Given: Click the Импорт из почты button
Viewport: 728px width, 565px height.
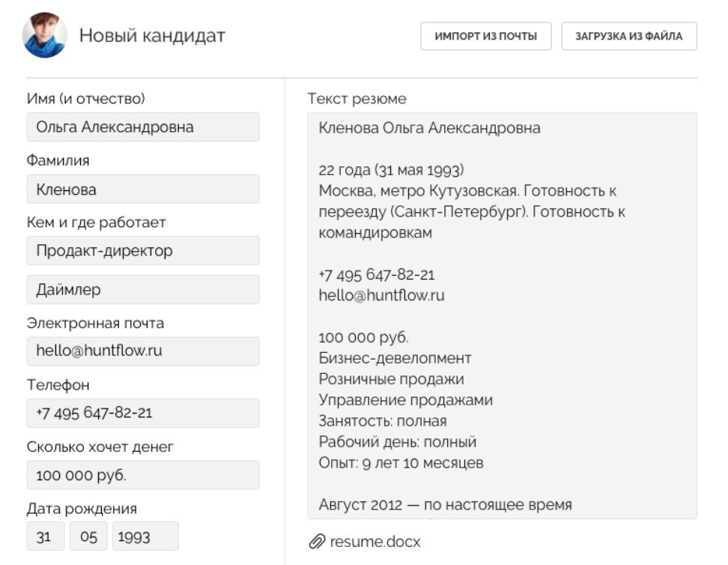Looking at the screenshot, I should pyautogui.click(x=486, y=36).
